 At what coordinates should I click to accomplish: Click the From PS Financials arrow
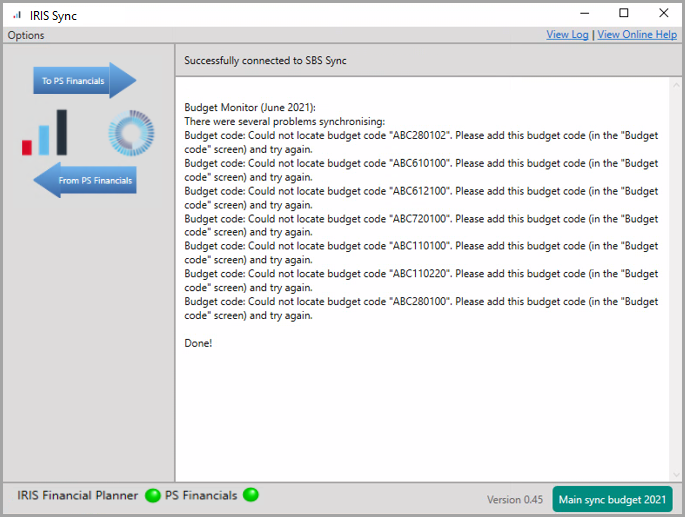[x=84, y=181]
